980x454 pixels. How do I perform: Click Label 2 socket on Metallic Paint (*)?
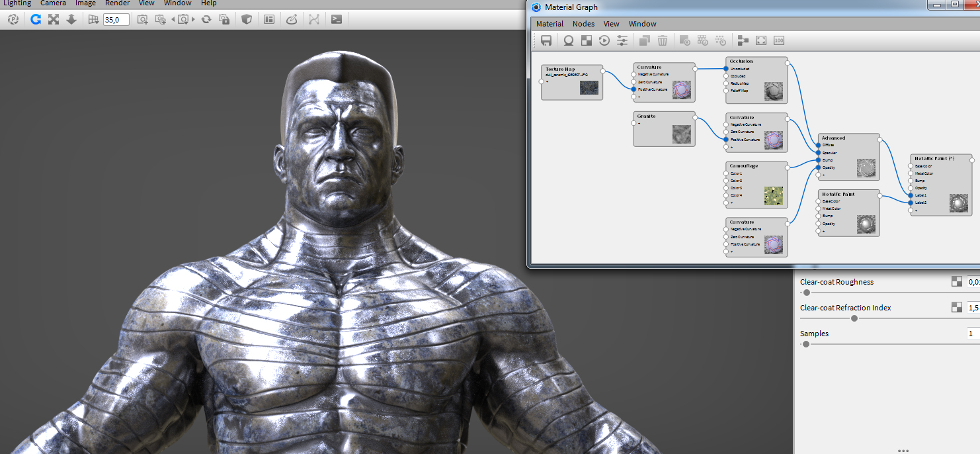(x=911, y=203)
